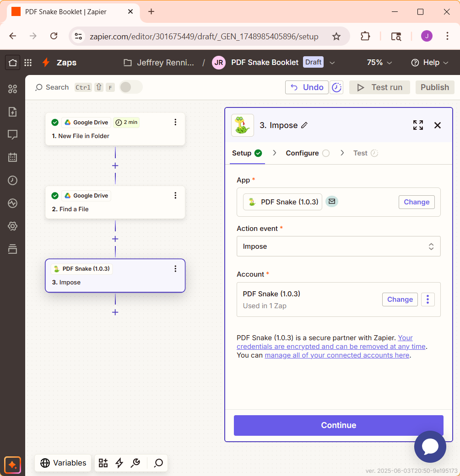Open the chat support bubble

coord(430,447)
